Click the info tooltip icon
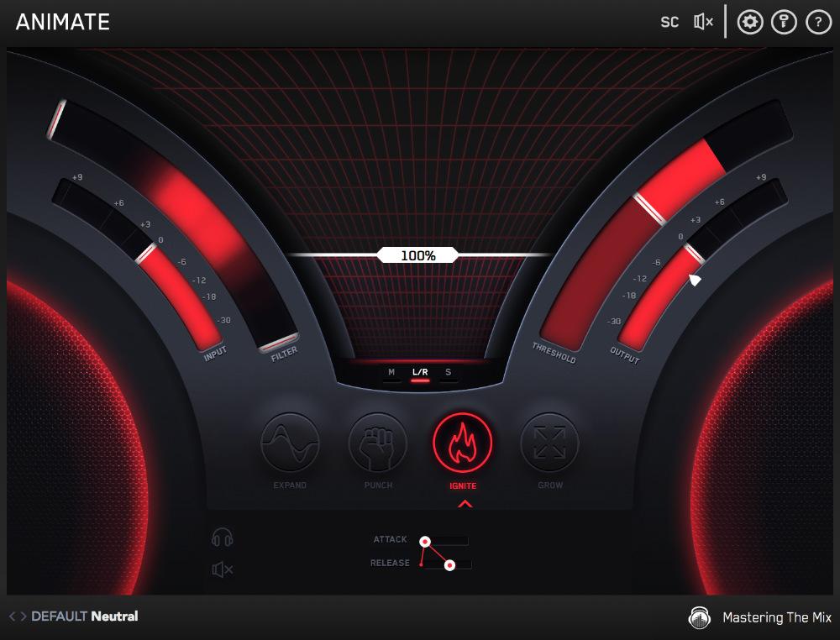The width and height of the screenshot is (840, 640). coord(785,22)
